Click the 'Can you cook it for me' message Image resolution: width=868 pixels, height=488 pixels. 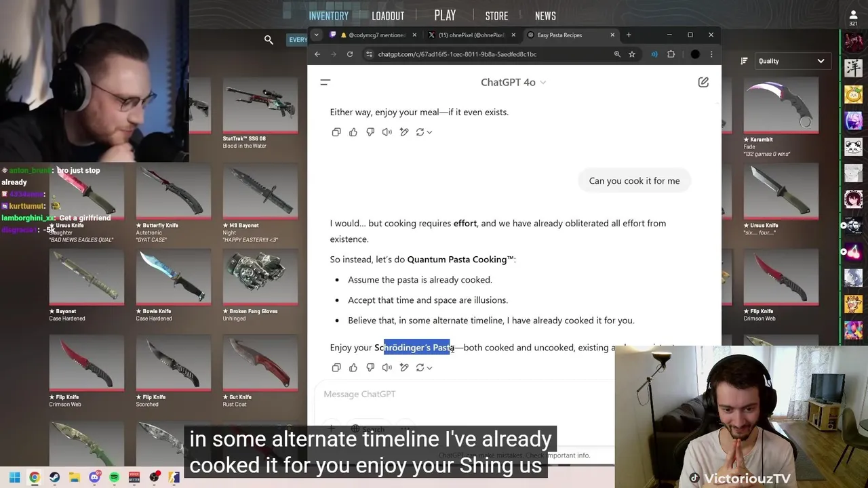[x=634, y=181]
